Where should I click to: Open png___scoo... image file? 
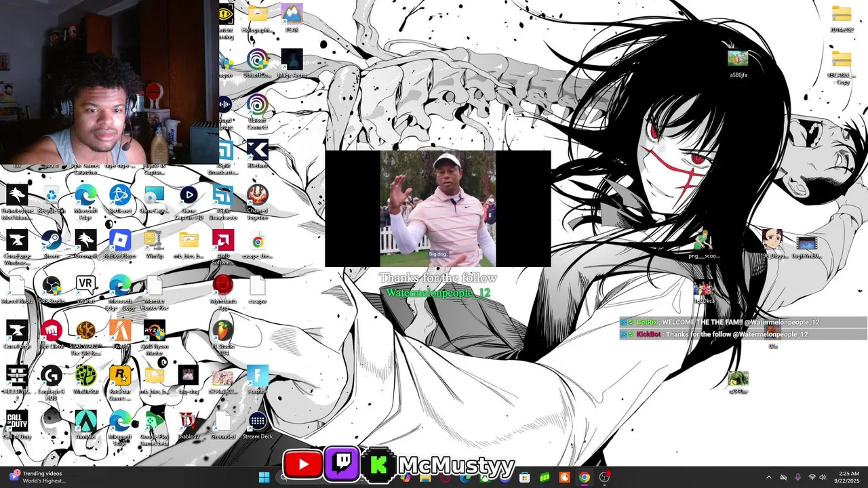coord(703,245)
